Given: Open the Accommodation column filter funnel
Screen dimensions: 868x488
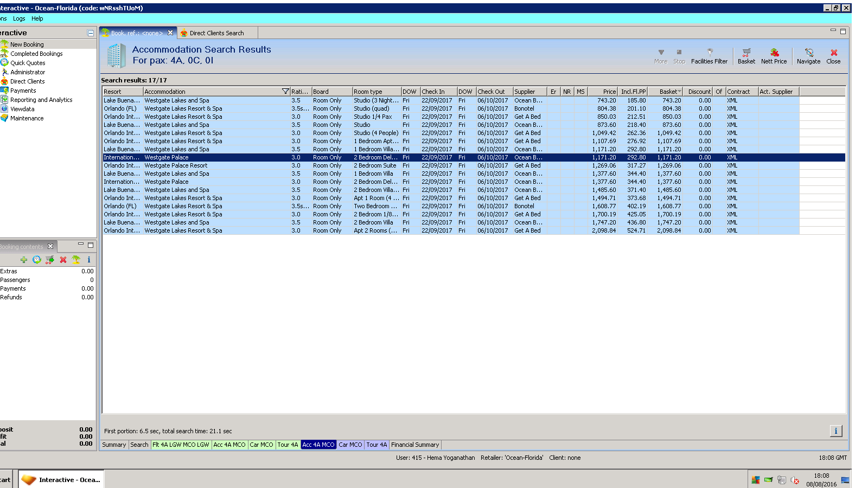Looking at the screenshot, I should coord(285,92).
